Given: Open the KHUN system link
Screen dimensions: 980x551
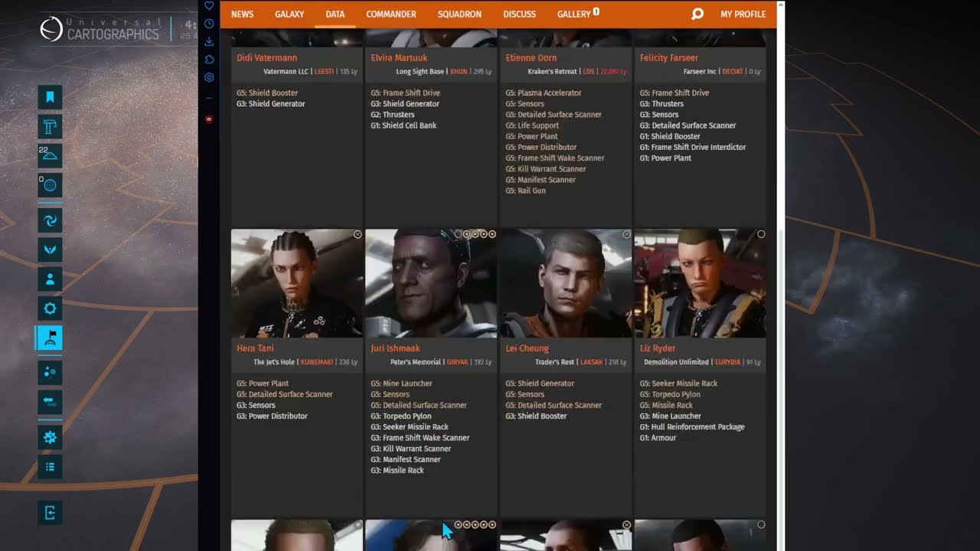Looking at the screenshot, I should pos(459,71).
